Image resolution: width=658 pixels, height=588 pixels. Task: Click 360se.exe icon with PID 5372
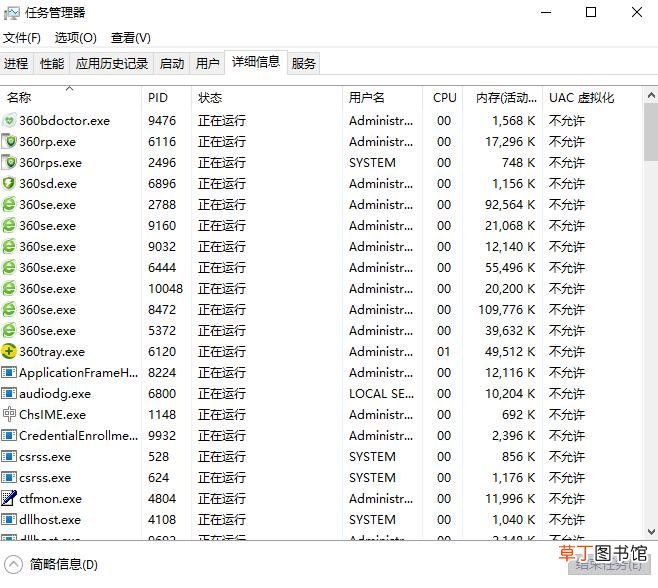(9, 331)
